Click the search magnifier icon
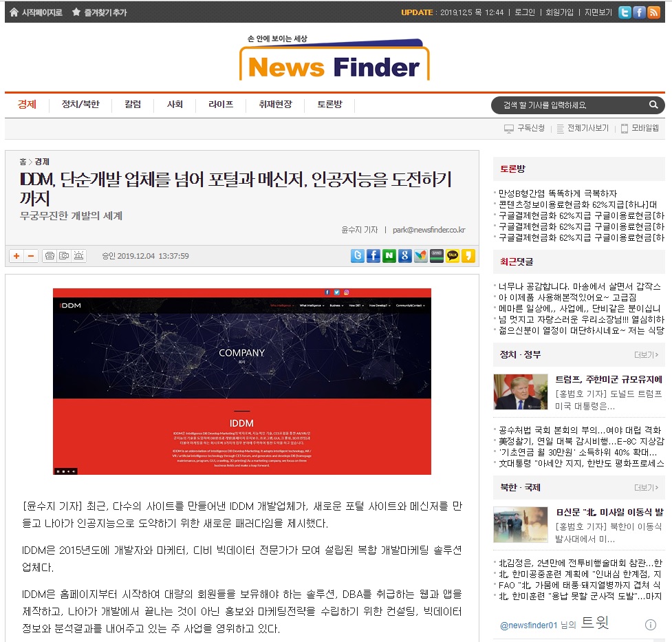This screenshot has width=672, height=642. (653, 105)
